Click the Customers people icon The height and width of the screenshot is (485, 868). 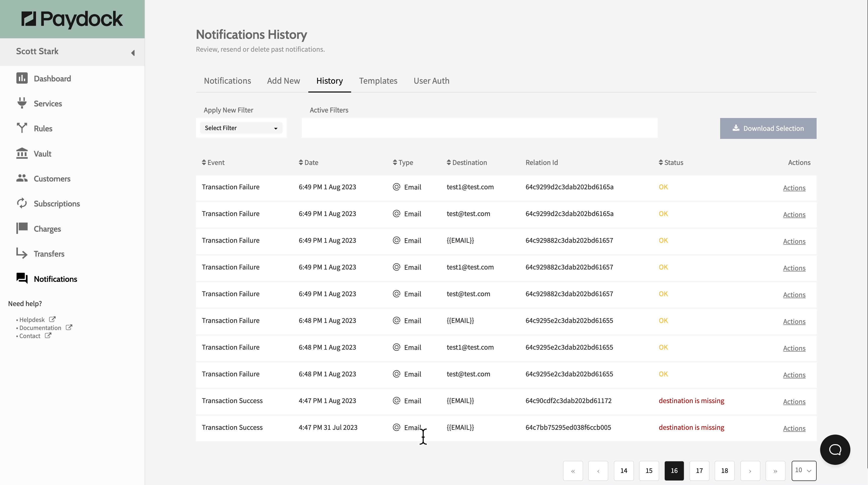pos(22,178)
